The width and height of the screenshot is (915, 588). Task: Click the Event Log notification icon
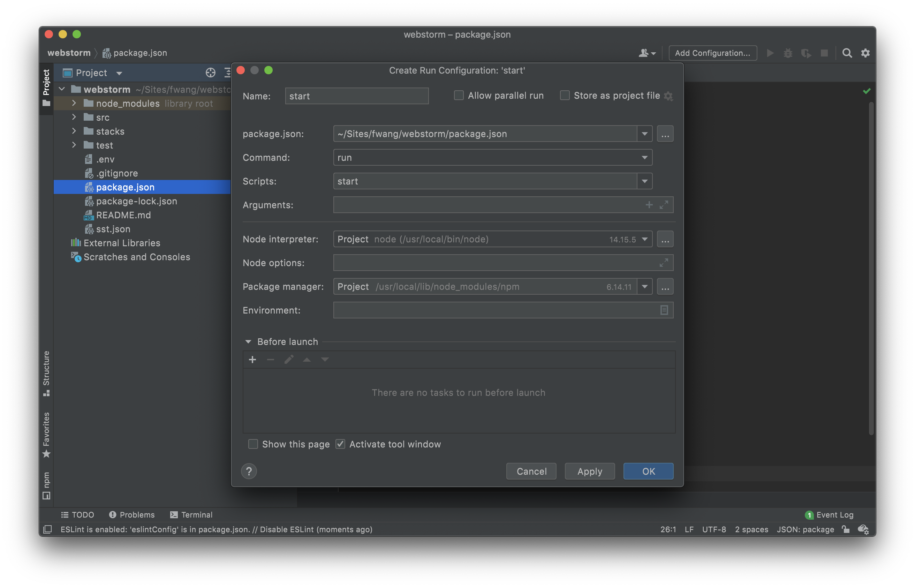pyautogui.click(x=810, y=514)
